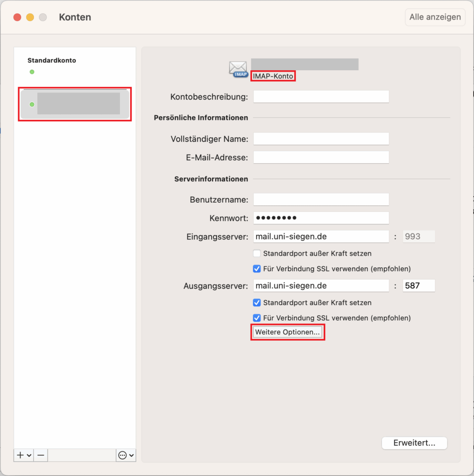Select the Standardkonto entry in account list
Viewport: 474px width, 476px height.
click(52, 60)
